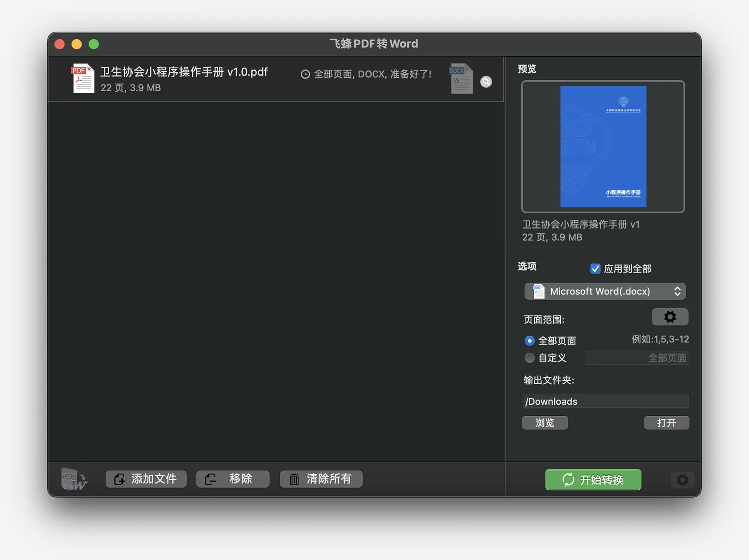Click the 22 页, 3.9 MB text in file row
The width and height of the screenshot is (749, 560).
pos(131,88)
